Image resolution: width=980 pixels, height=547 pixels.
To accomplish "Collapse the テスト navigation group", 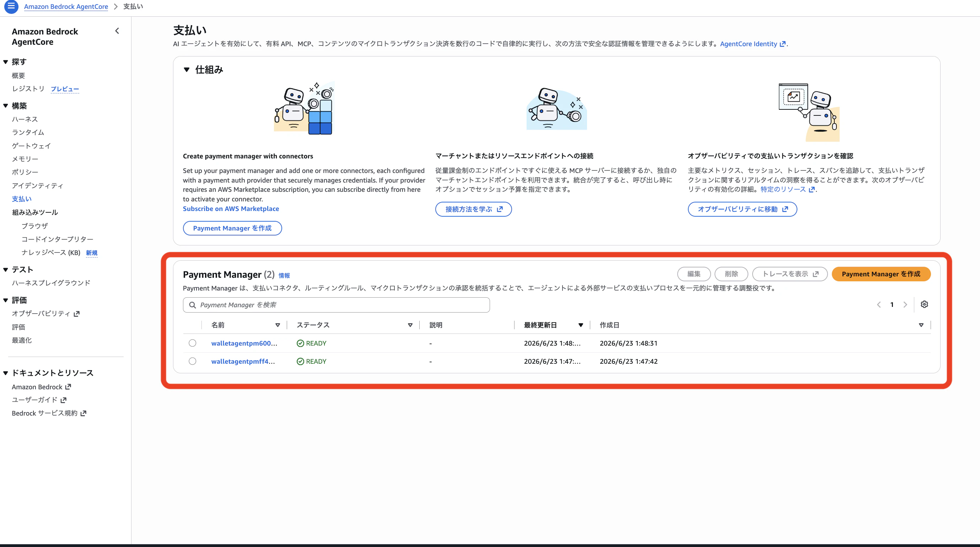I will click(x=6, y=270).
